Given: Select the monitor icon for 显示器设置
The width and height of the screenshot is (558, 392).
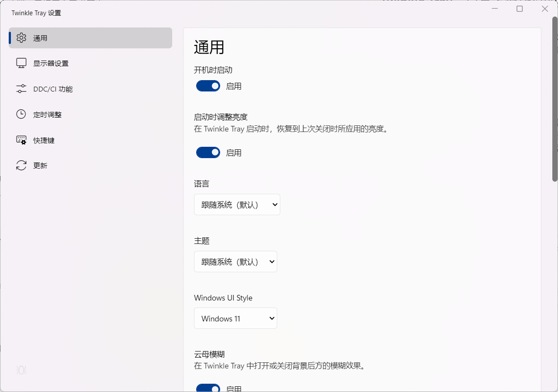Looking at the screenshot, I should pyautogui.click(x=21, y=63).
